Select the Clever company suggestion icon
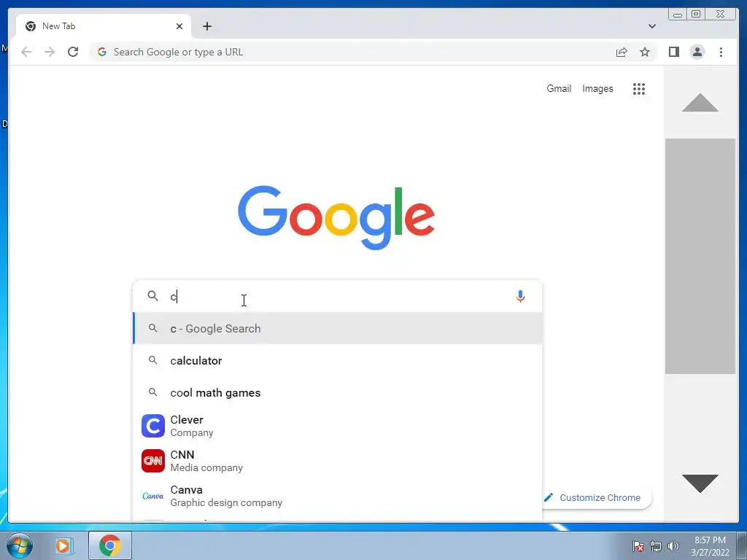The image size is (747, 560). point(153,426)
